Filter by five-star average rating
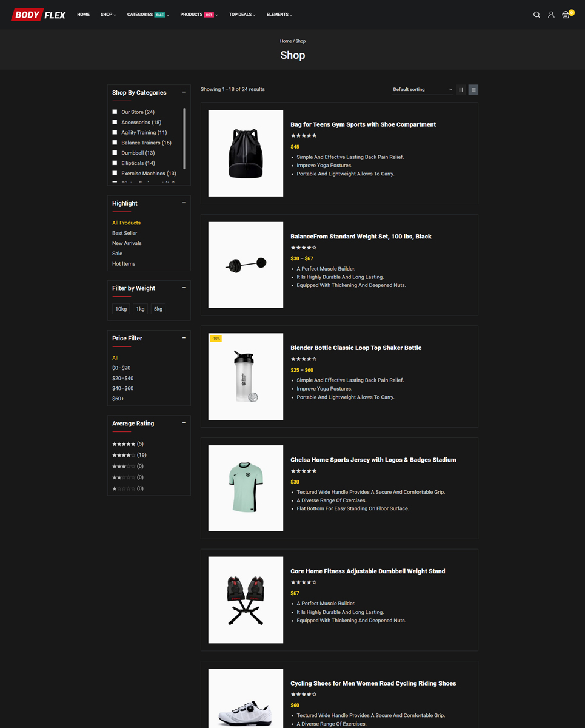This screenshot has width=585, height=728. pos(128,444)
